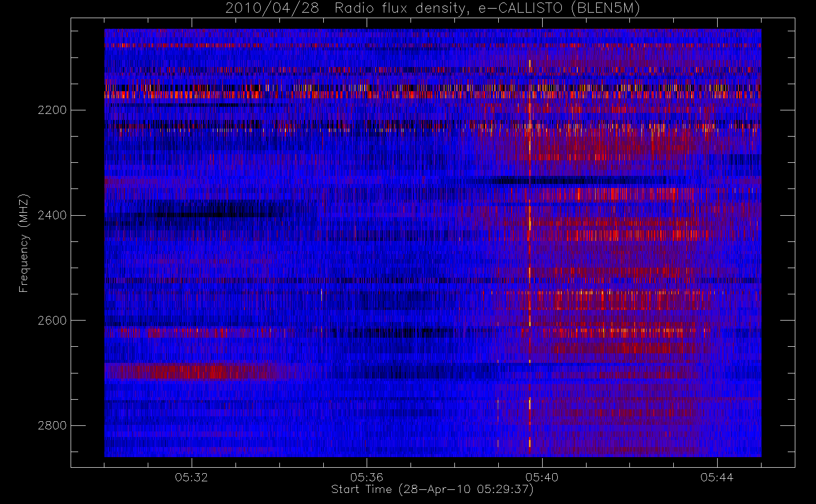Click the 2600 frequency tick label
816x504 pixels.
tap(52, 321)
